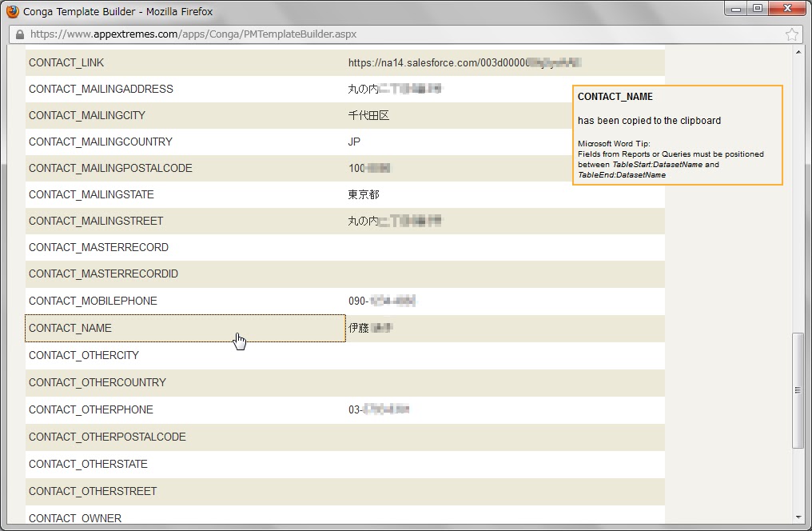Copy the CONTACT_MAILINGCITY field name
Viewport: 812px width, 531px height.
87,115
